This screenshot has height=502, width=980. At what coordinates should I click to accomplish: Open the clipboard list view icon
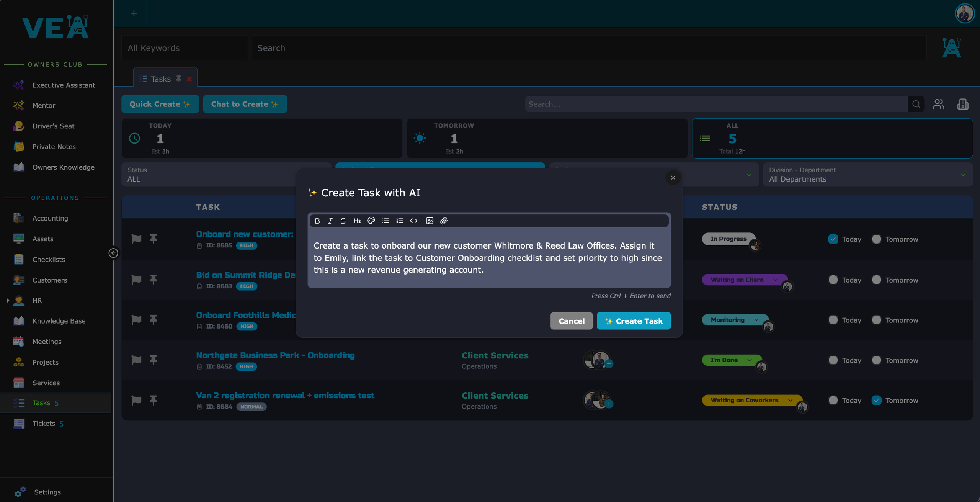pos(962,104)
